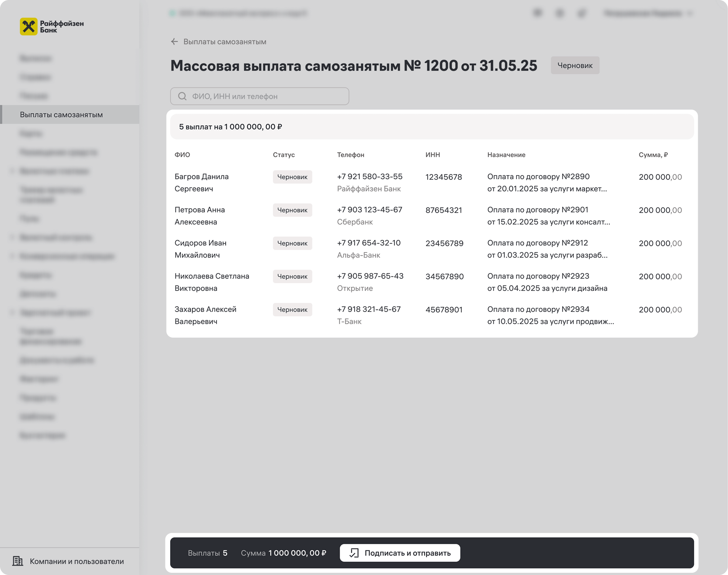Image resolution: width=728 pixels, height=575 pixels.
Task: Click the ФИО column header
Action: coord(182,155)
